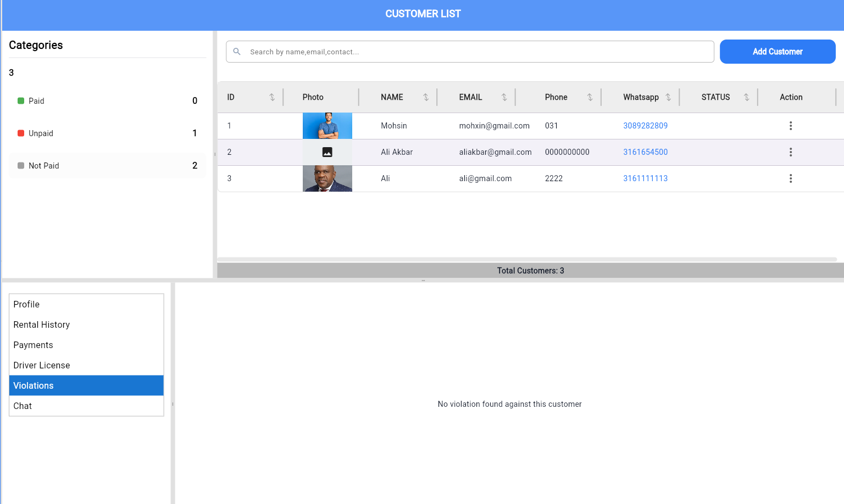Click the placeholder image icon for Ali Akbar

(x=327, y=152)
